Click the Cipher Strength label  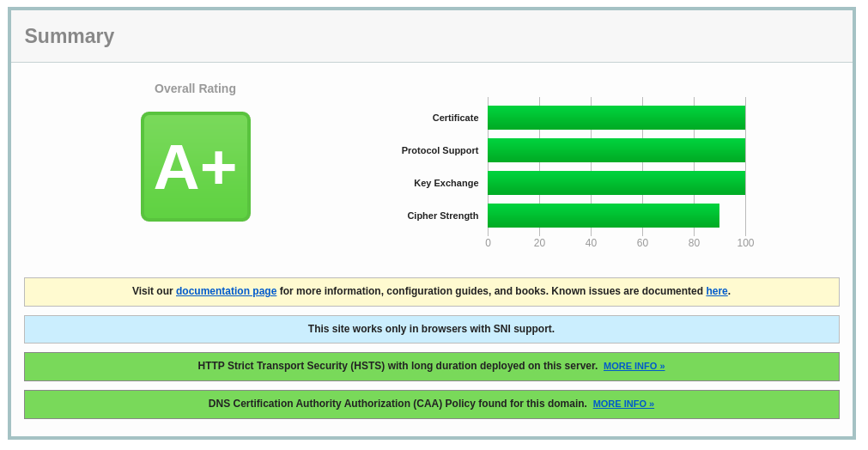coord(443,216)
